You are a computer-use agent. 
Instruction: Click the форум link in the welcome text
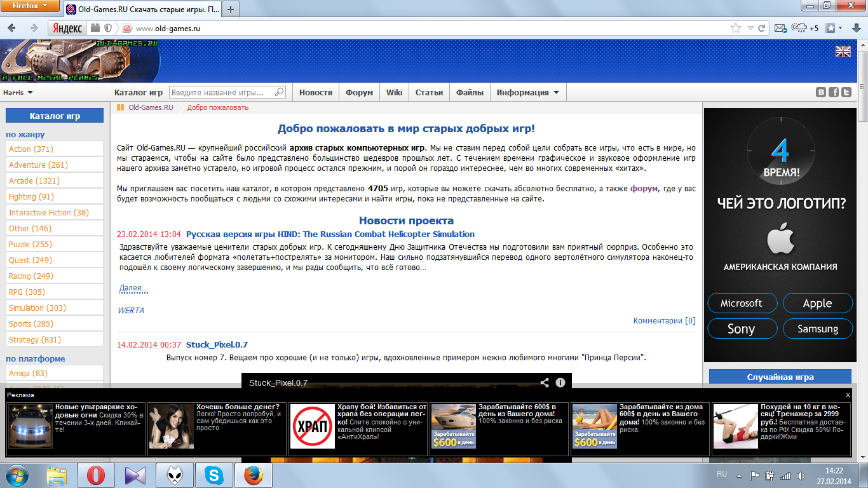pyautogui.click(x=644, y=188)
